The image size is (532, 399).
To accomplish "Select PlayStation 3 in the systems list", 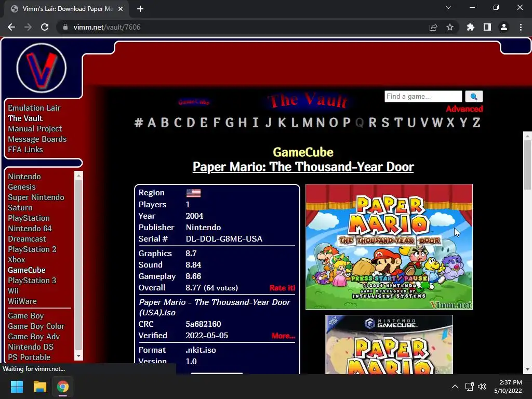I will tap(32, 281).
